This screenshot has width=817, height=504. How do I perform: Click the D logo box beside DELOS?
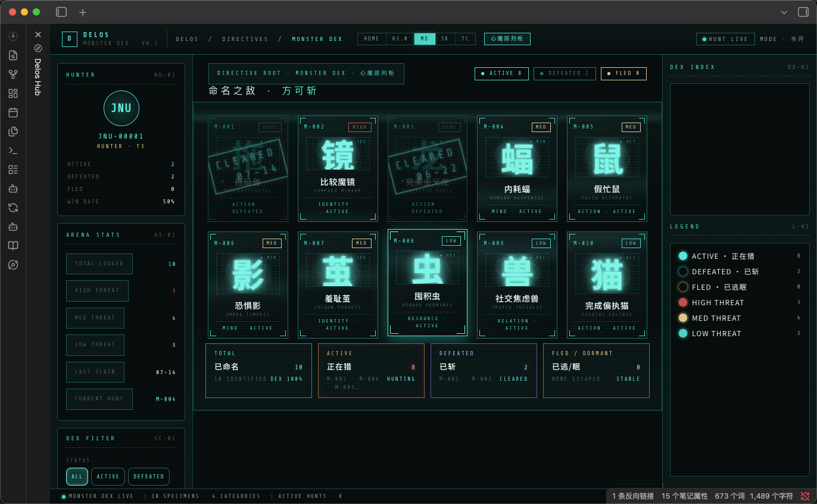tap(70, 39)
